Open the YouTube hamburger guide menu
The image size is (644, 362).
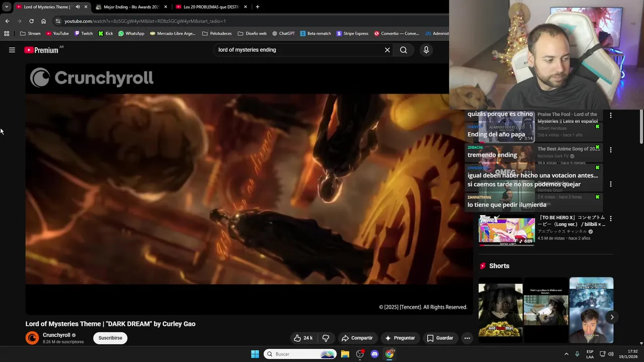[12, 50]
